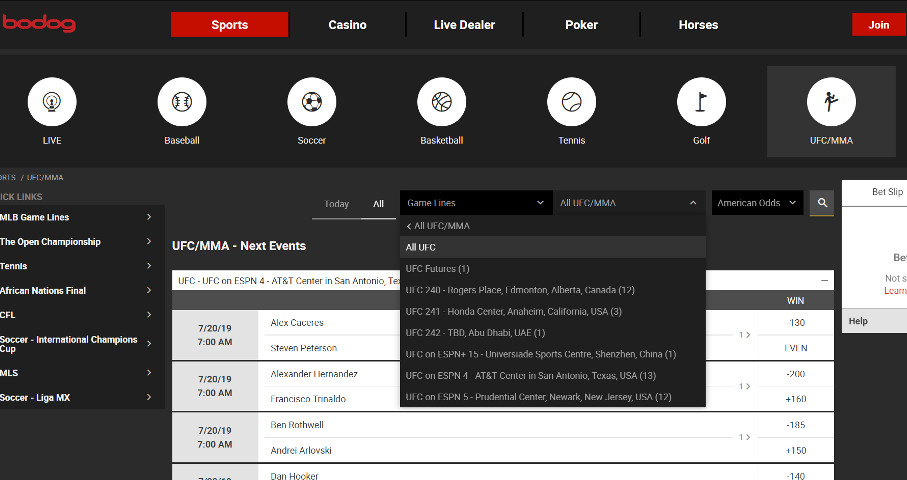
Task: Choose UFC 242 - Abu Dhabi option
Action: pos(553,333)
